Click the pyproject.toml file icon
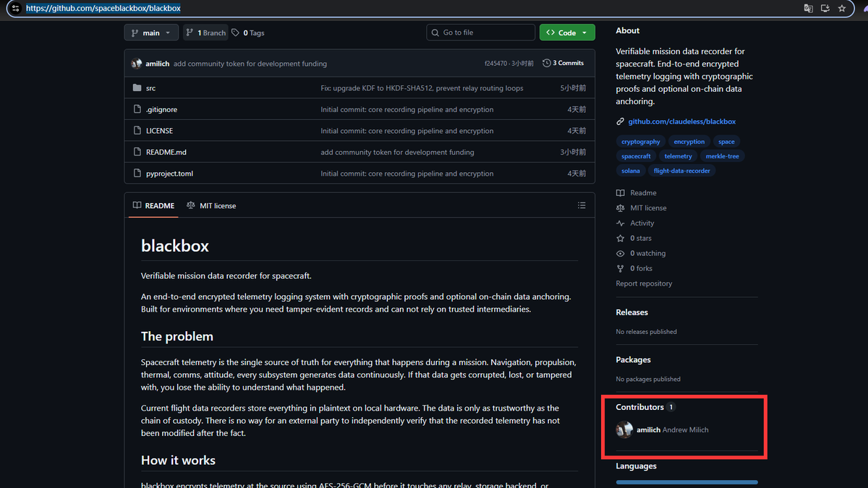 coord(137,174)
